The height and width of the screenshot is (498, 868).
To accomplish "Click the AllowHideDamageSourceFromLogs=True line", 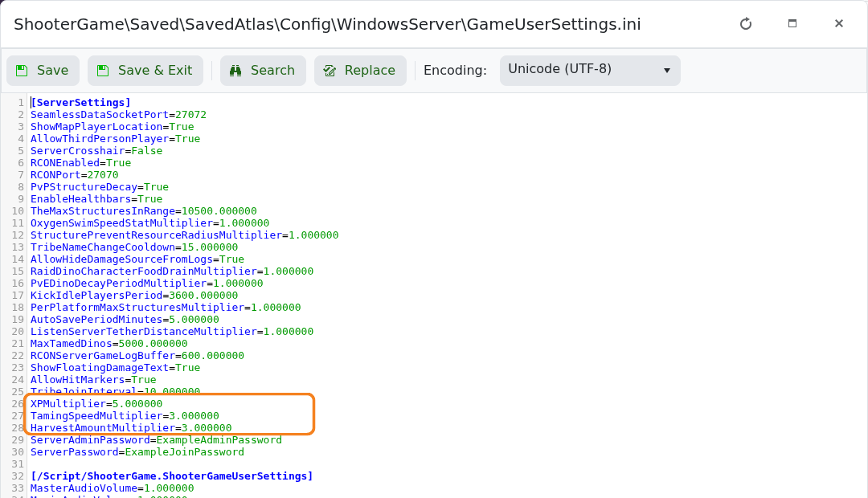I will click(137, 259).
